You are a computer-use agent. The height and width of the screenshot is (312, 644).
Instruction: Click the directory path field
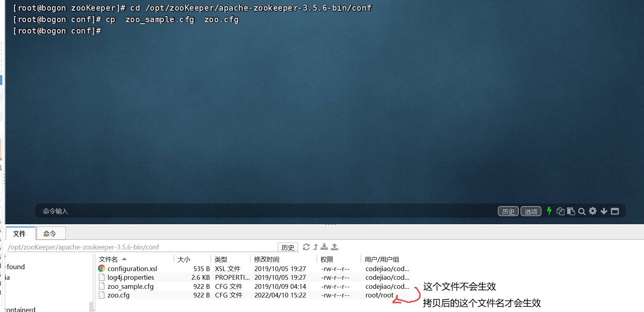[x=142, y=247]
